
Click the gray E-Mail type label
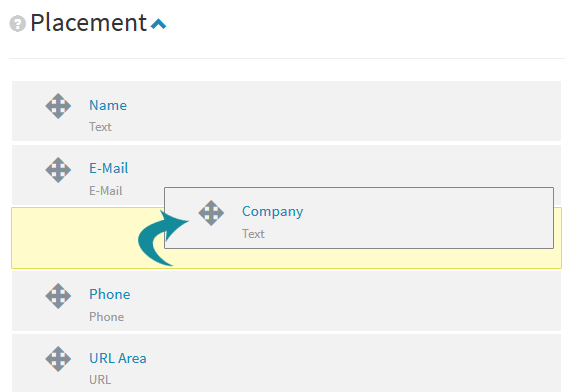[106, 191]
